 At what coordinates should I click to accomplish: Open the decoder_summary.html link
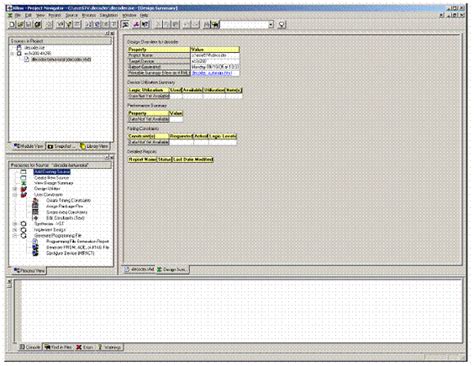pos(212,73)
